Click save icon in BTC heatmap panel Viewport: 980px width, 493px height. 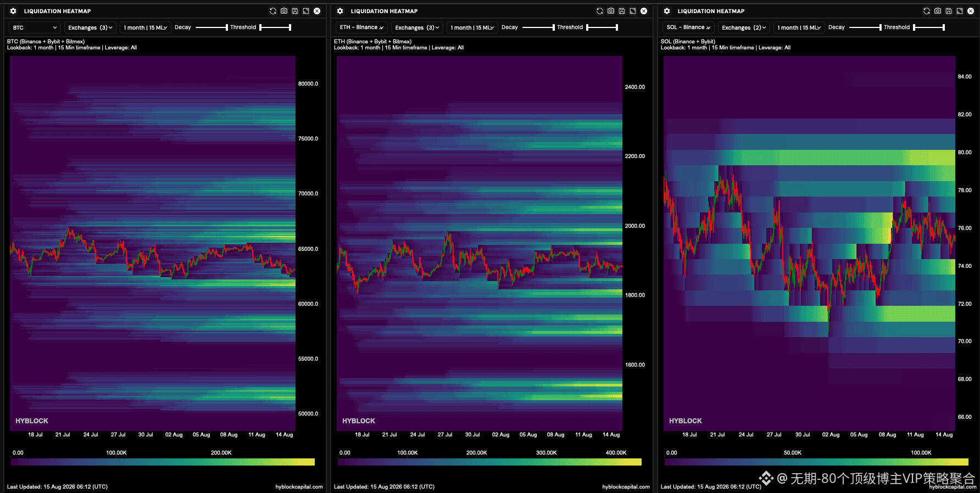tap(295, 11)
